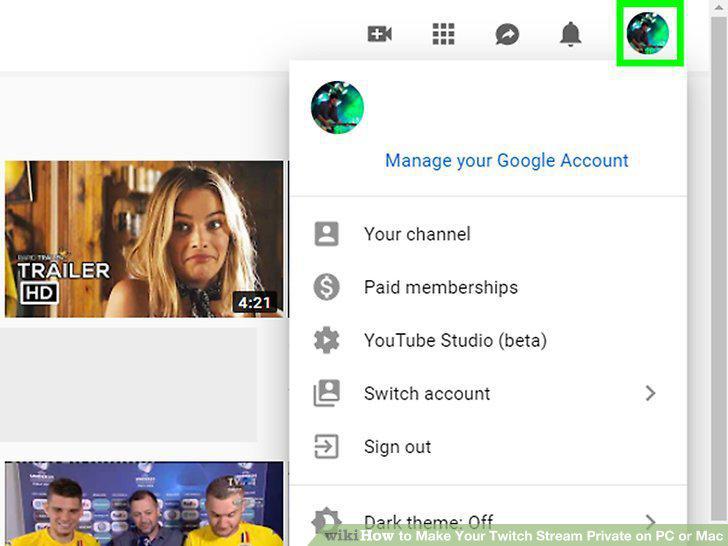Expand the Switch account chevron arrow
Image resolution: width=728 pixels, height=546 pixels.
coord(650,393)
